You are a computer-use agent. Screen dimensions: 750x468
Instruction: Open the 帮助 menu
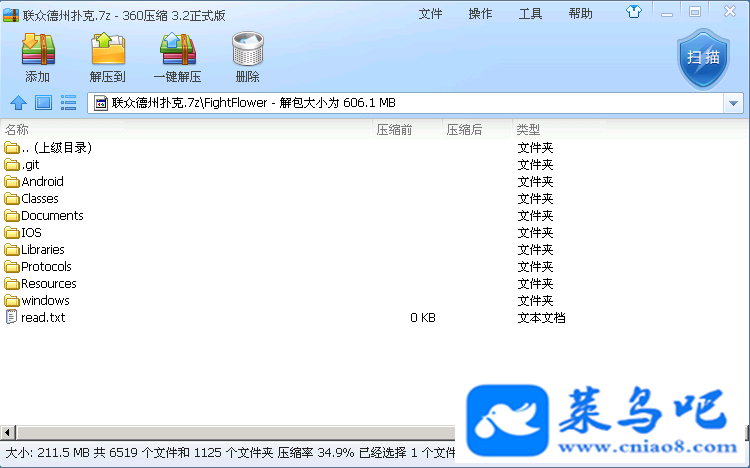click(x=581, y=14)
